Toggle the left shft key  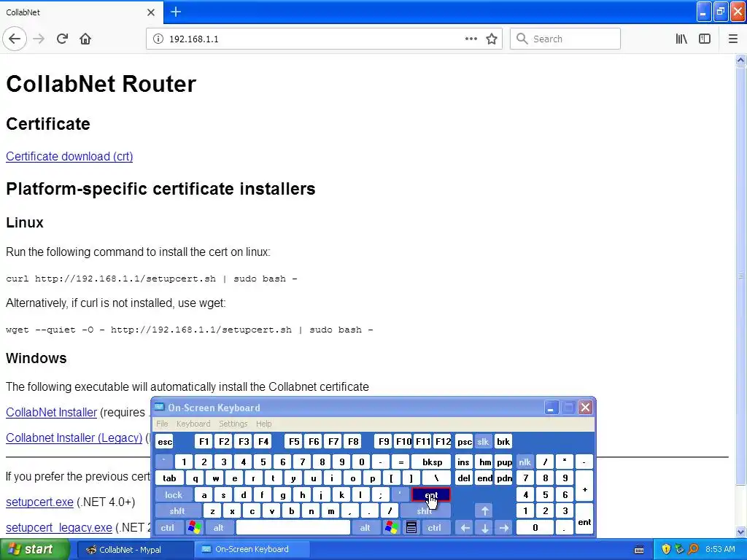(177, 511)
